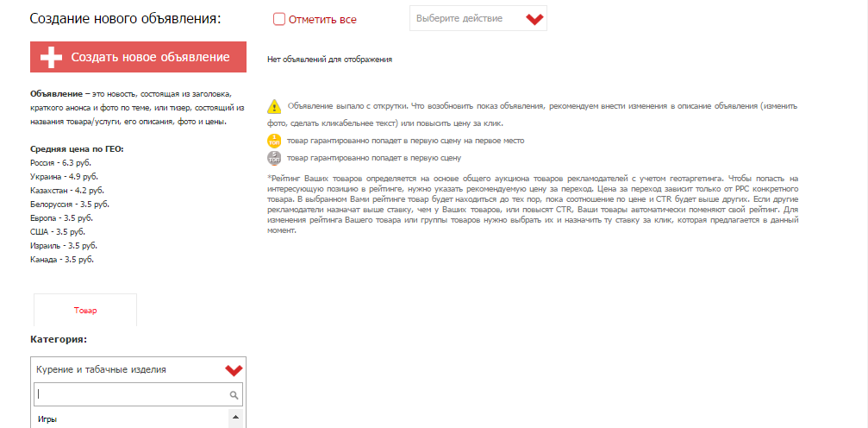Click "Европа - 3.5 руб." price line
This screenshot has width=868, height=428.
(59, 217)
